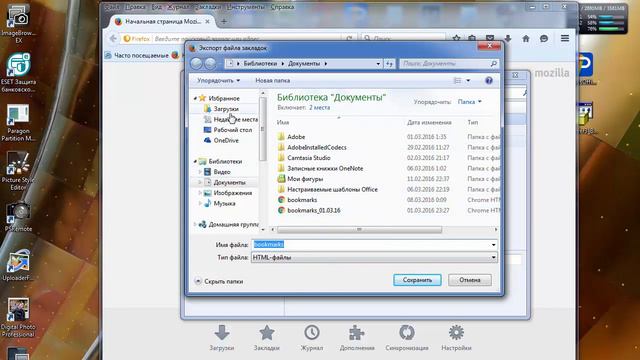Click the Firefox home toolbar icon
Screen dimensions: 640x360
coord(526,39)
